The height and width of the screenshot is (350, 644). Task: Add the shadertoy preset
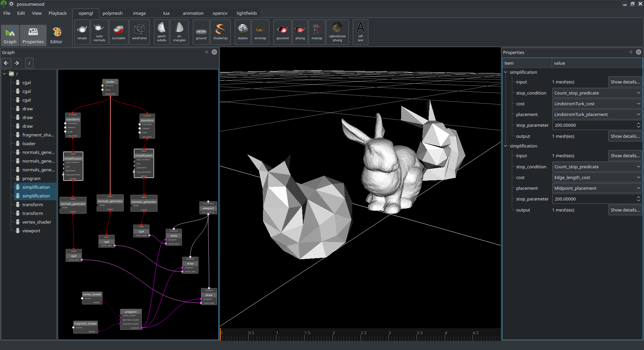(x=221, y=32)
